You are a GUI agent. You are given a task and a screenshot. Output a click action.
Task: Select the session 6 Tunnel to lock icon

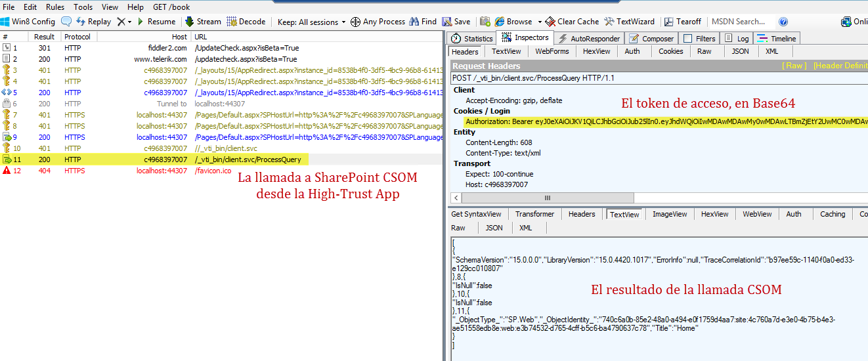(6, 104)
